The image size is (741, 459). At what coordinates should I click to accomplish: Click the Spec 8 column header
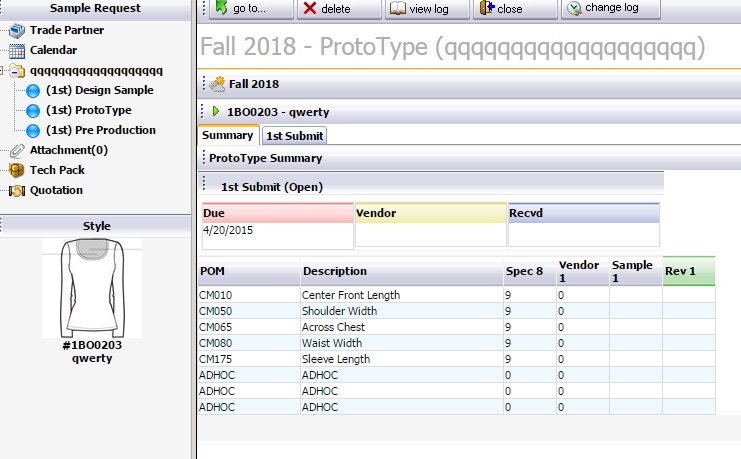pos(530,271)
